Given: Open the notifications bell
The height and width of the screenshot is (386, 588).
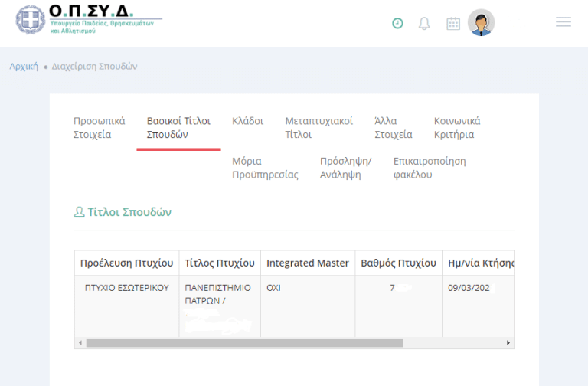Looking at the screenshot, I should click(424, 24).
